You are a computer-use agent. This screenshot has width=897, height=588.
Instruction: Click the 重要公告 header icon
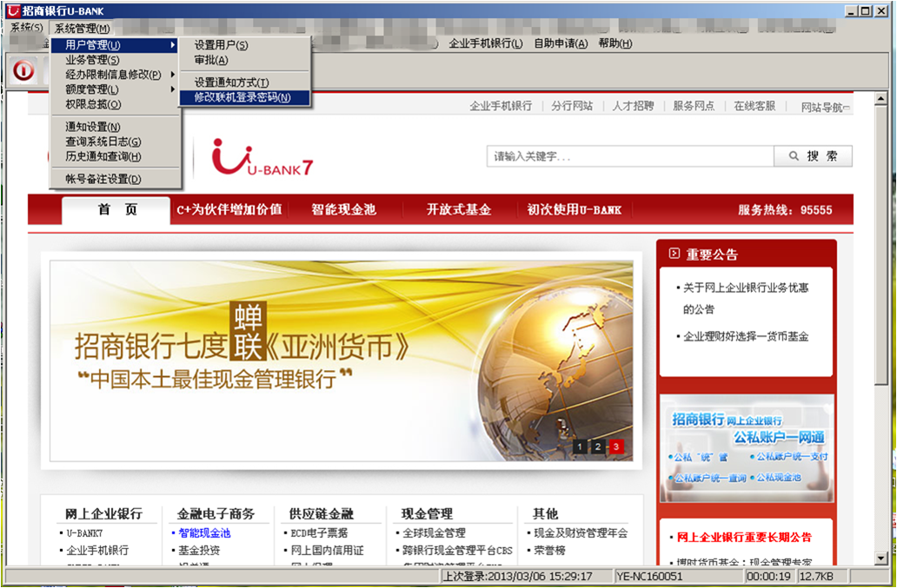click(x=674, y=253)
